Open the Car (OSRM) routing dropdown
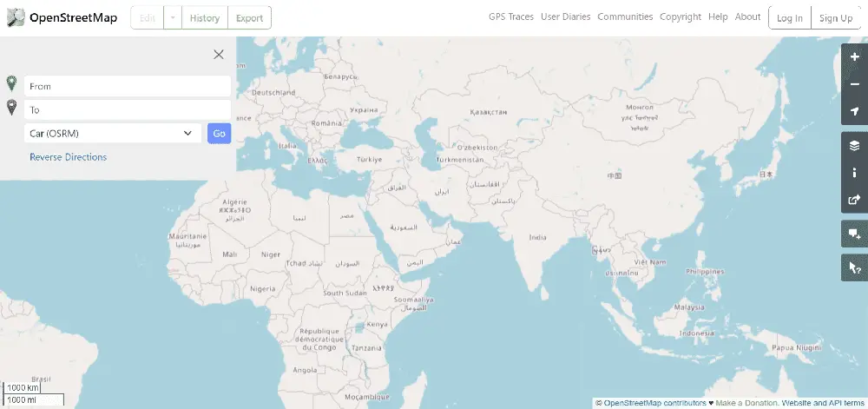 [112, 134]
